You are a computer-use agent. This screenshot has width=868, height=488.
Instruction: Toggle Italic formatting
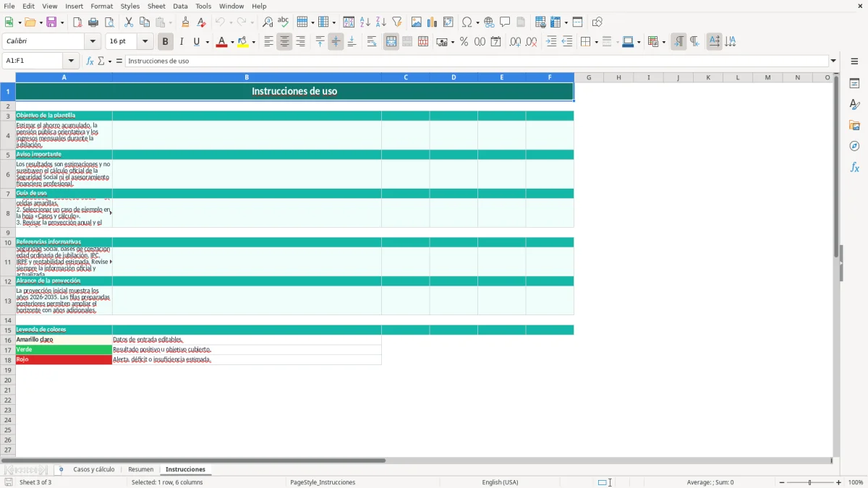181,42
